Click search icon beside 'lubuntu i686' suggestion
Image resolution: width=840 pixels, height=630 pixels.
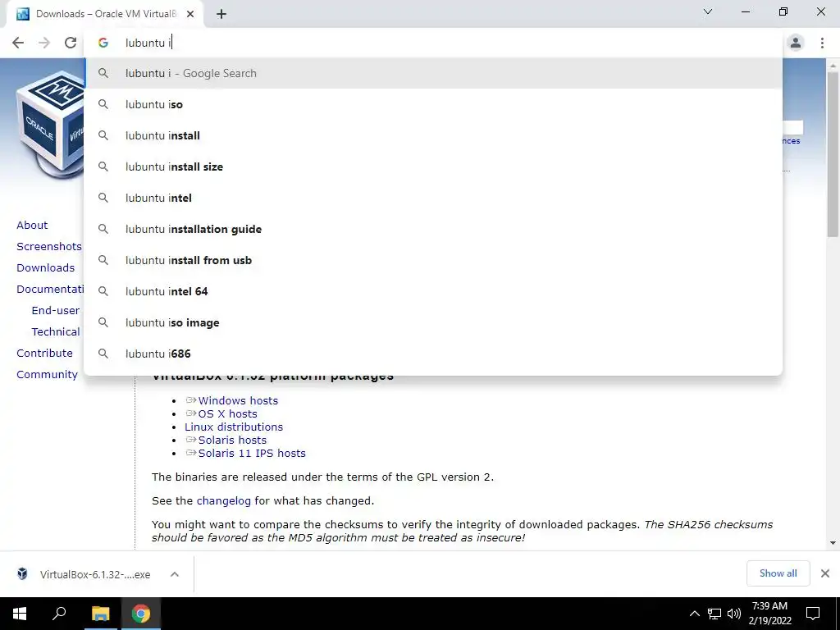point(103,354)
